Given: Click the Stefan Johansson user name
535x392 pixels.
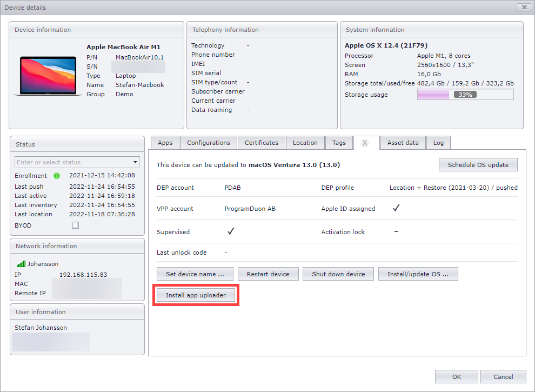Looking at the screenshot, I should point(41,328).
